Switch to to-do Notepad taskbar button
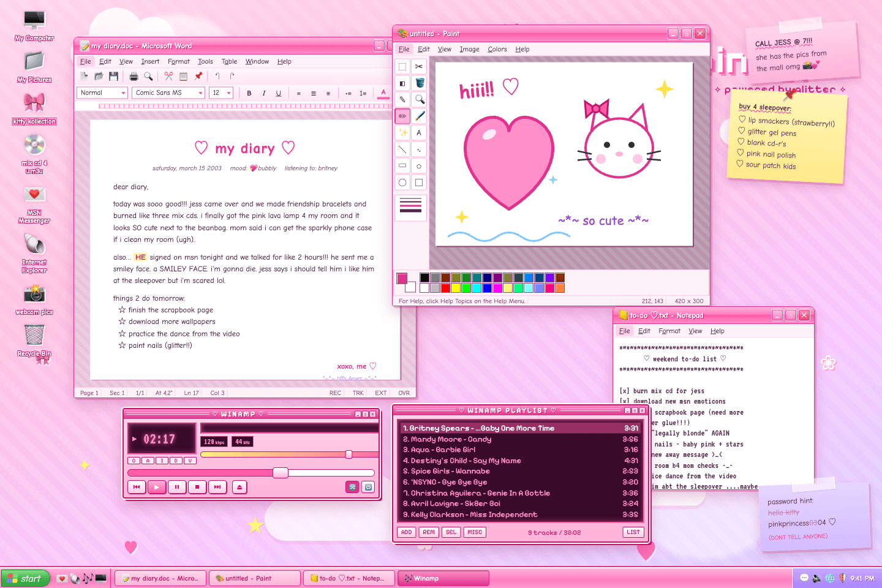 tap(349, 578)
